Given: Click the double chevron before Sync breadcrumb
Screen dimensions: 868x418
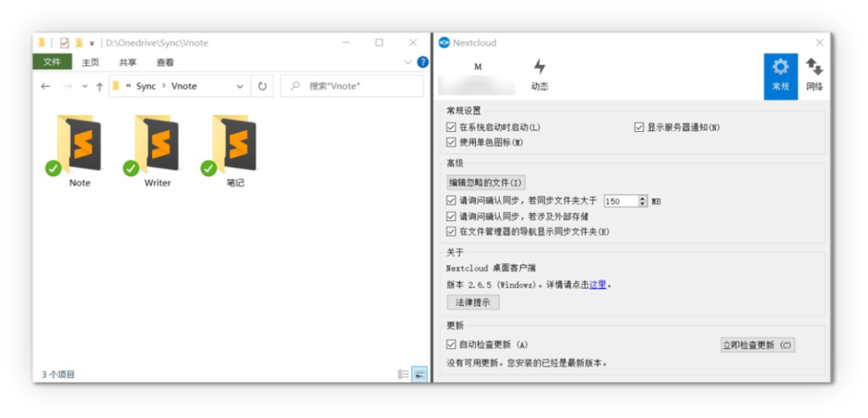Looking at the screenshot, I should coord(129,86).
